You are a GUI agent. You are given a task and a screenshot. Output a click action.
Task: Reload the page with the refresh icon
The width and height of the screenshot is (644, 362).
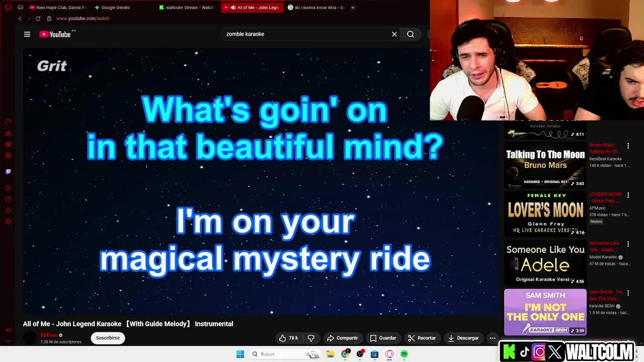(x=38, y=19)
